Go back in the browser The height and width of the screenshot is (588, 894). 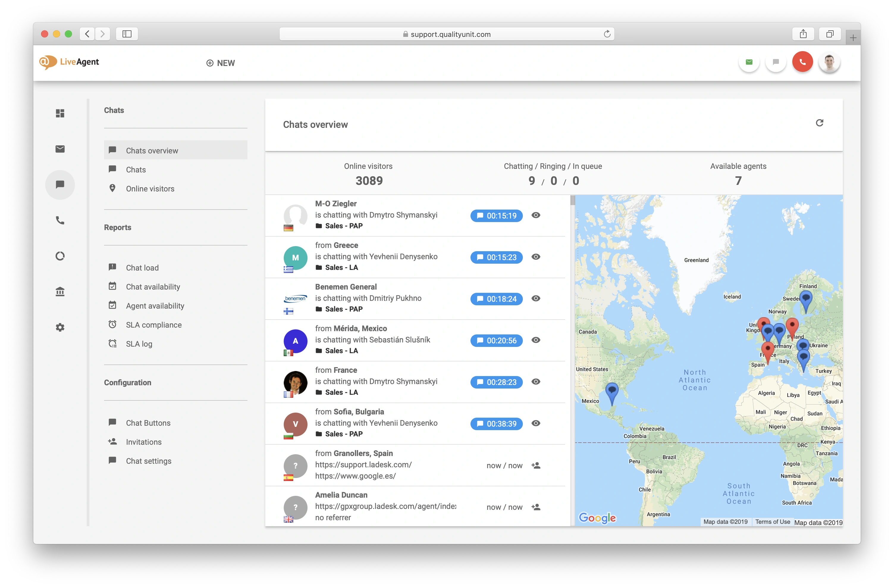click(87, 34)
